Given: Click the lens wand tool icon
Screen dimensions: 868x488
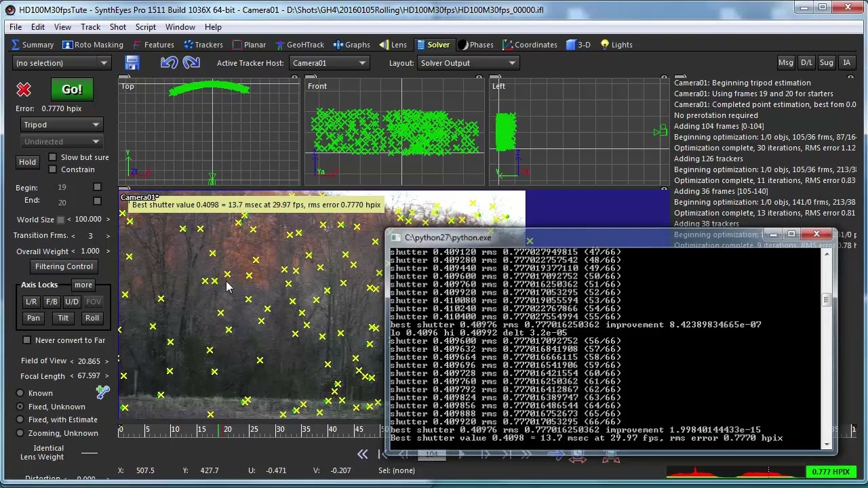Looking at the screenshot, I should click(102, 392).
